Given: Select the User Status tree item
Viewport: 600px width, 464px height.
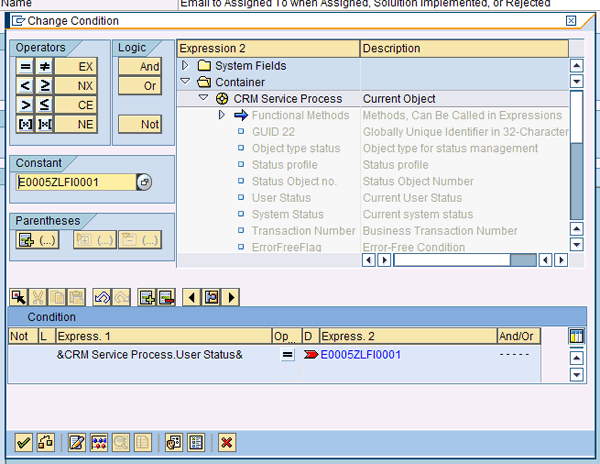Looking at the screenshot, I should tap(281, 198).
